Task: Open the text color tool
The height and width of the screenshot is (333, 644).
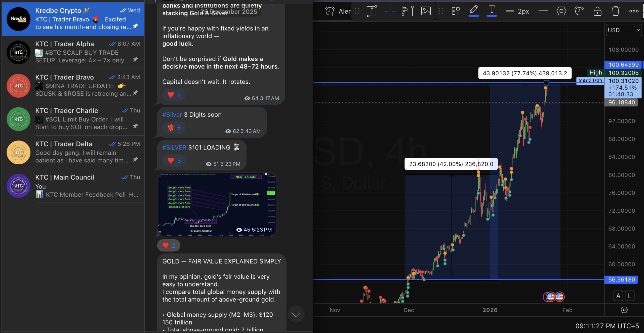Action: pyautogui.click(x=492, y=11)
